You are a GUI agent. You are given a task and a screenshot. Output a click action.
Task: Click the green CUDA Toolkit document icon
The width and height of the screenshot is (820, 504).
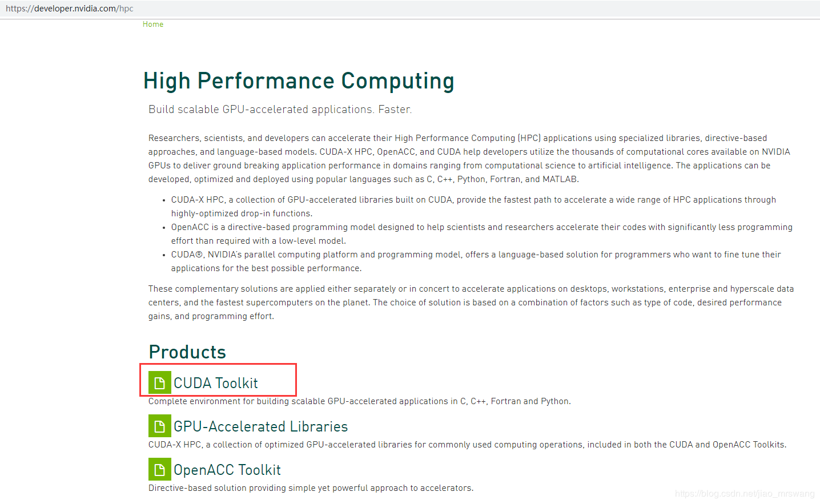(159, 382)
